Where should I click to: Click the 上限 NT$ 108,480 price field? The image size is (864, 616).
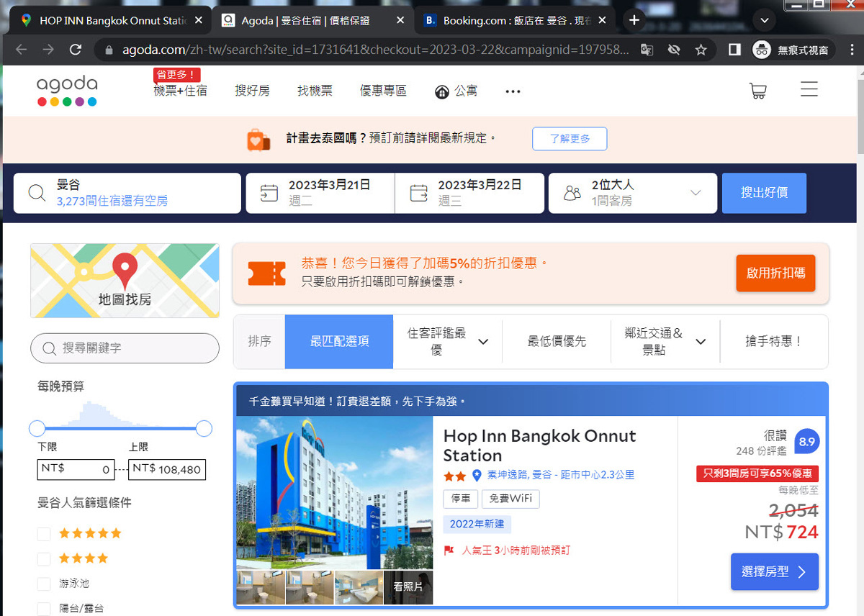coord(167,470)
